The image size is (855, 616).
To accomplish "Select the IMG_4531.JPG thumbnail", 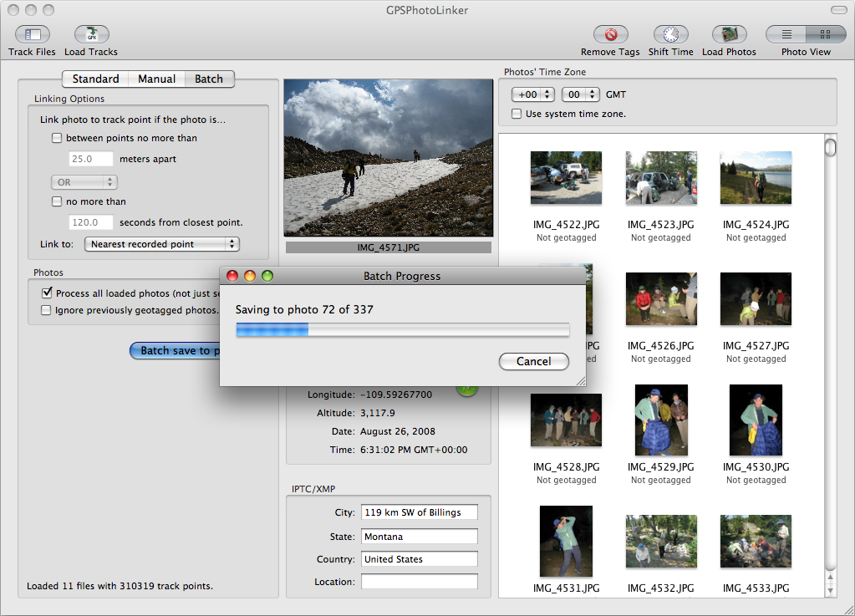I will click(566, 541).
